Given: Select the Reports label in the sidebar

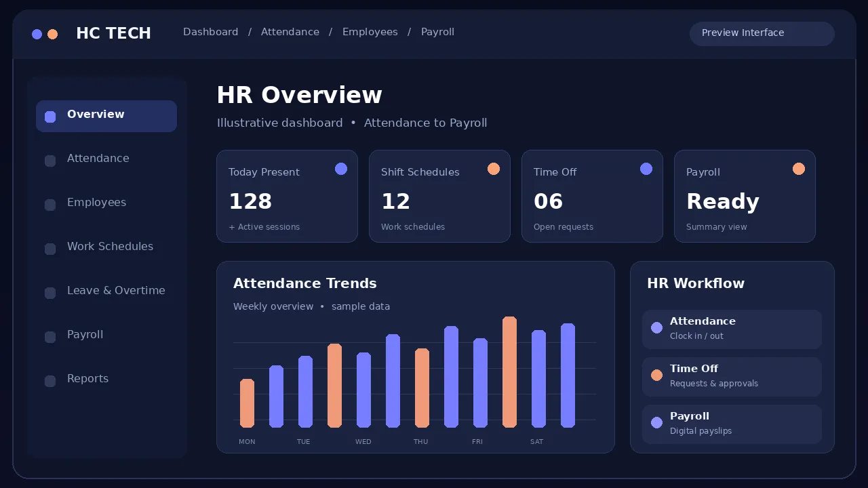Looking at the screenshot, I should [x=87, y=379].
